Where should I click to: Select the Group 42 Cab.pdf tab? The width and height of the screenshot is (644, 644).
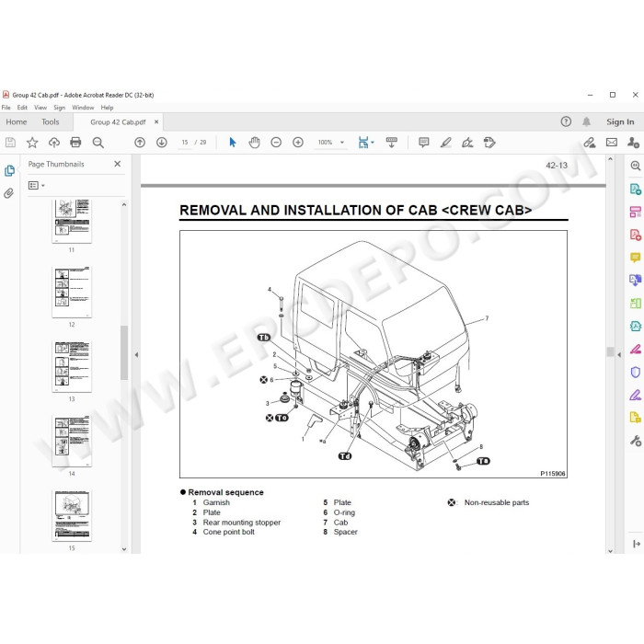click(118, 122)
